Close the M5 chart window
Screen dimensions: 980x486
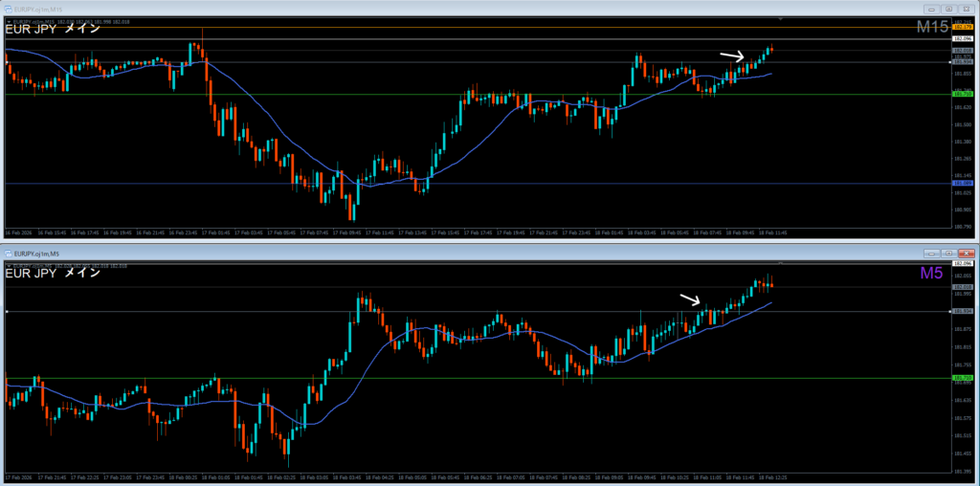pyautogui.click(x=965, y=253)
